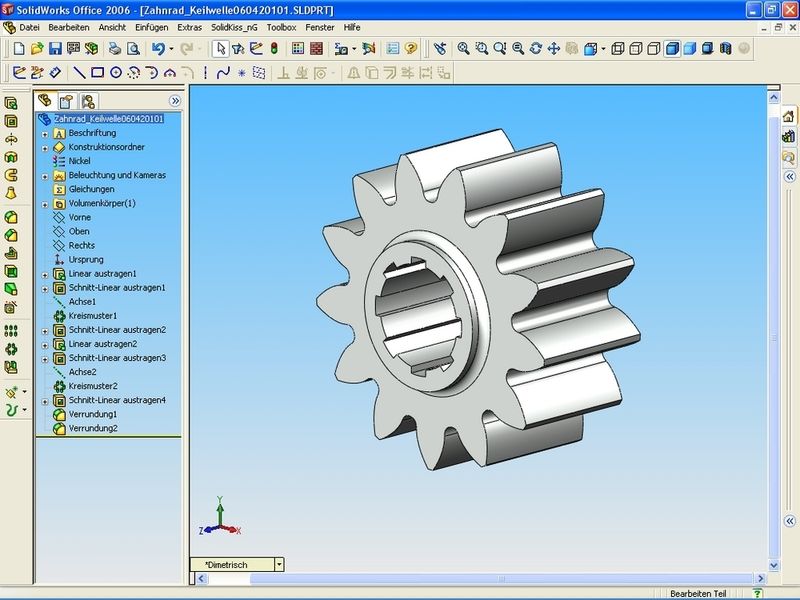The width and height of the screenshot is (800, 600).
Task: Toggle Wireframe display mode
Action: click(618, 48)
